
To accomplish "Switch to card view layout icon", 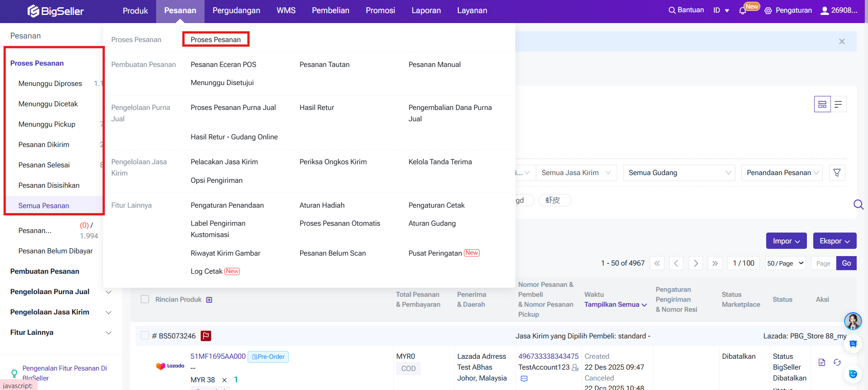I will [x=822, y=104].
